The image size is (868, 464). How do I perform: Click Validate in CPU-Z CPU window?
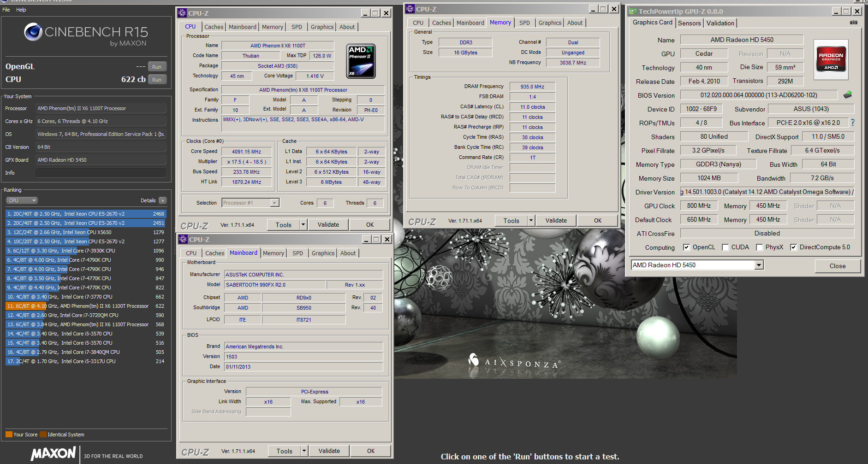pos(328,225)
